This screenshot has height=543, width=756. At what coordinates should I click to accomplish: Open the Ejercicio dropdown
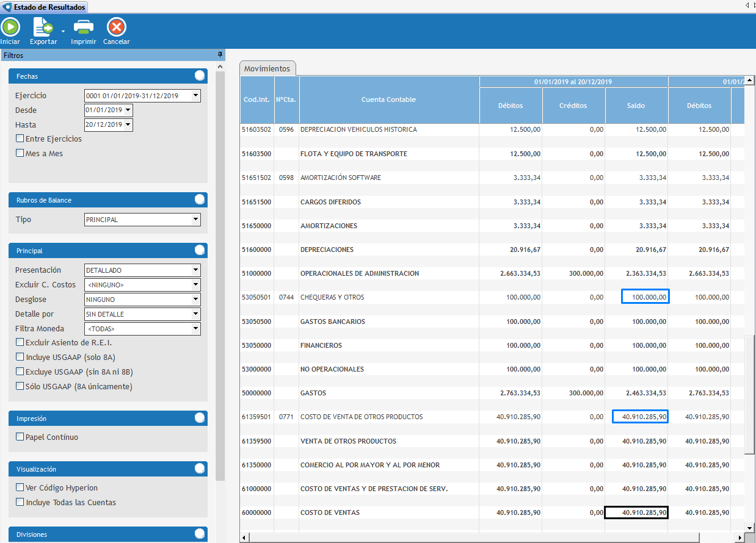[x=195, y=96]
